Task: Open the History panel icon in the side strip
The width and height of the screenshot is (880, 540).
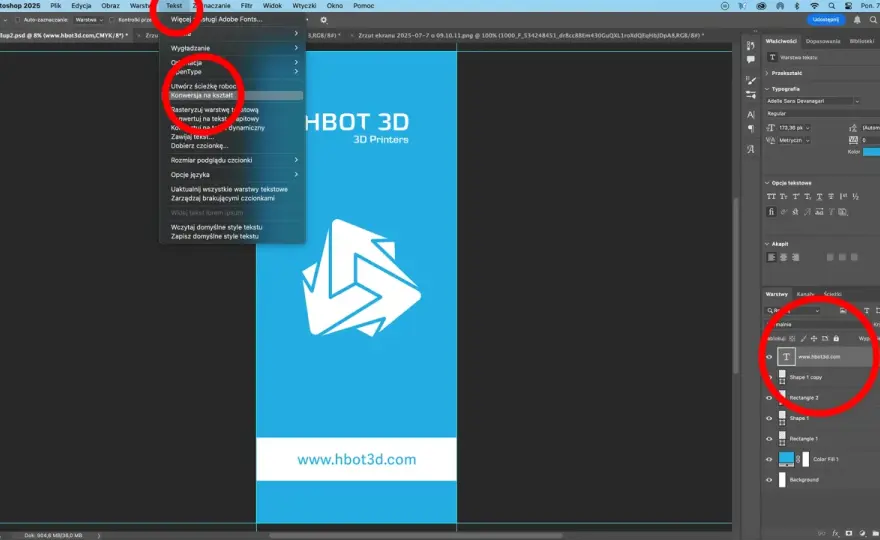Action: (750, 45)
